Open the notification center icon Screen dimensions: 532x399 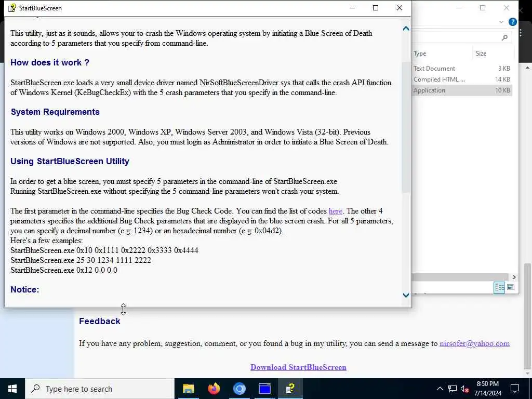515,389
